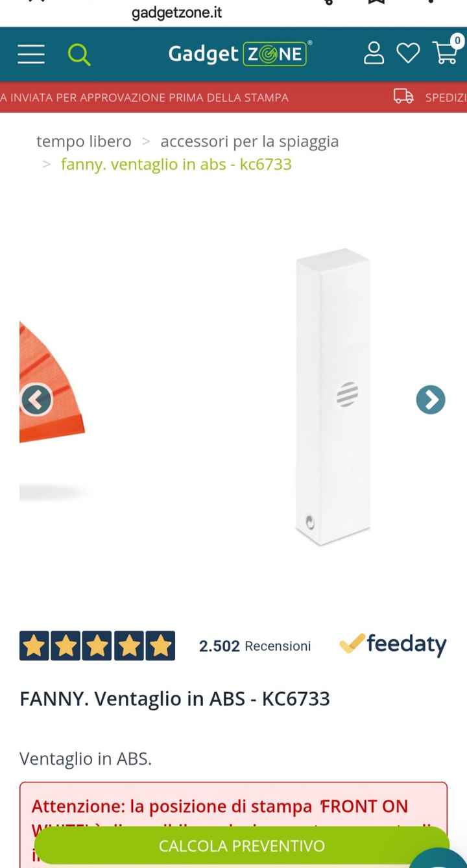Screen dimensions: 467x868
Task: Click the five-star rating badge
Action: 97,646
